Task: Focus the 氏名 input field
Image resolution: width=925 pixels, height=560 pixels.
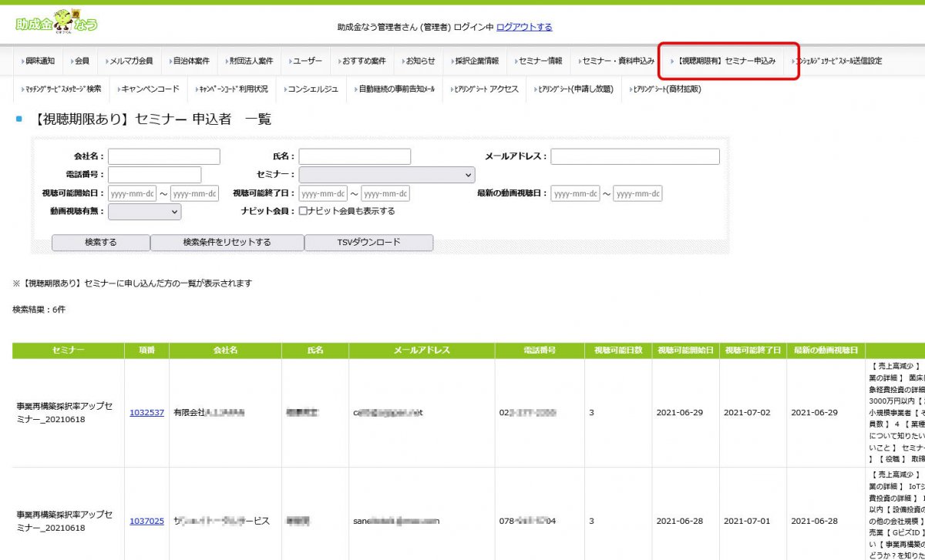Action: pyautogui.click(x=355, y=156)
